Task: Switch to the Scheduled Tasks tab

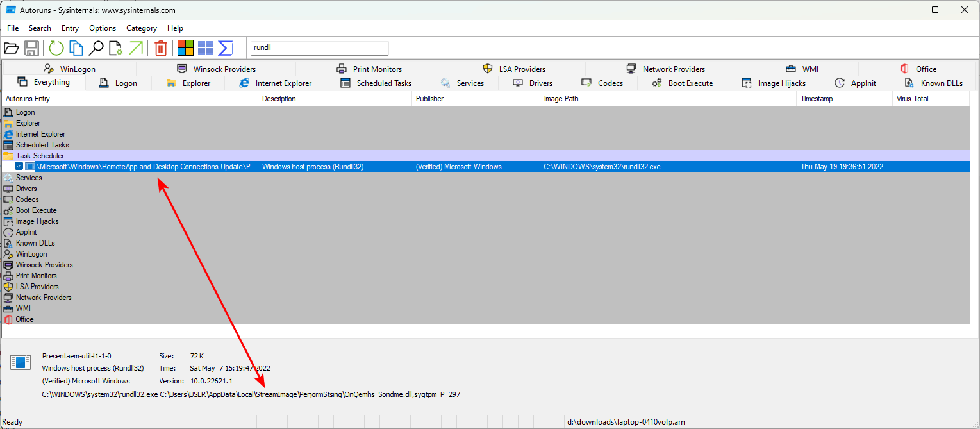Action: [376, 83]
